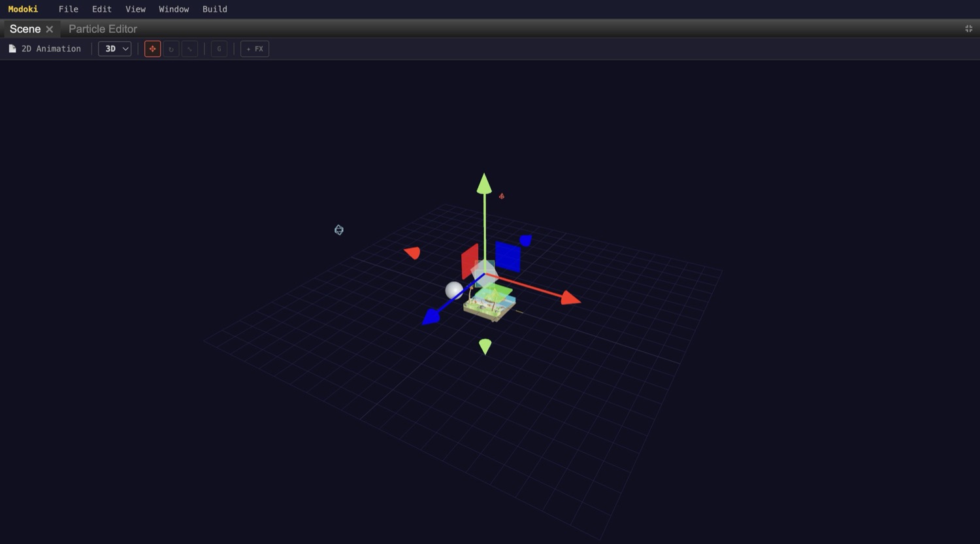This screenshot has height=544, width=980.
Task: Select the white sphere object
Action: [454, 290]
